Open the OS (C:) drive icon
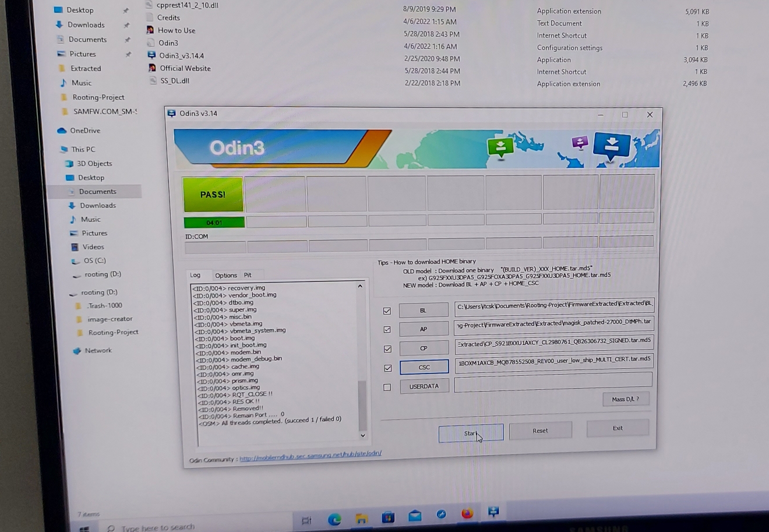Screen dimensions: 769x532 (75, 261)
